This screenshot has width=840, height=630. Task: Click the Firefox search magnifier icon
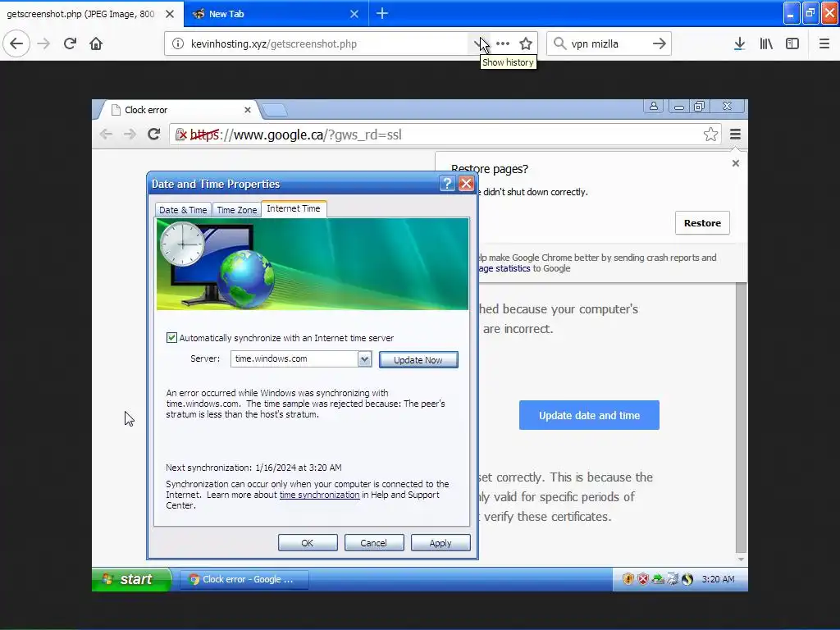tap(559, 43)
